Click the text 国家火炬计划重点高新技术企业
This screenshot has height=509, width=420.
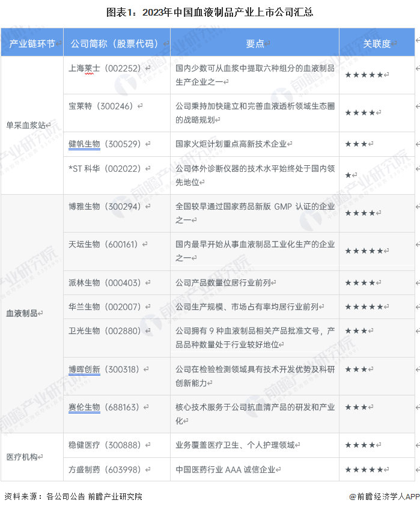point(231,144)
